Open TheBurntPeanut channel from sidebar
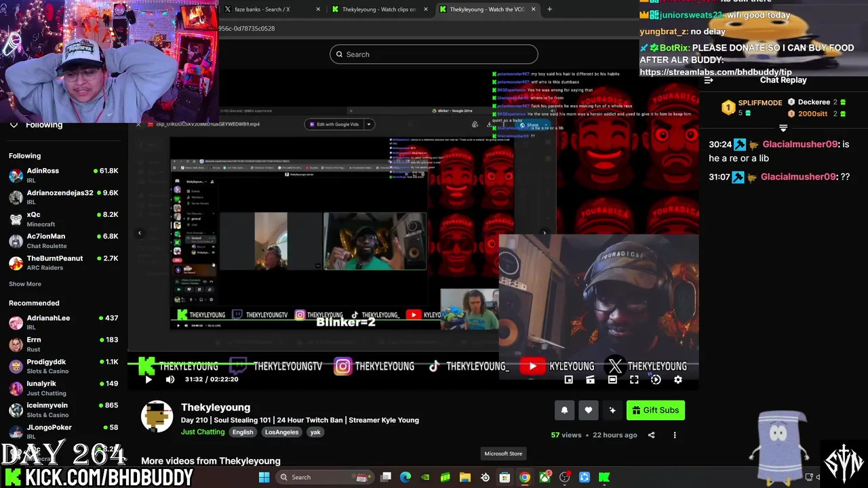The height and width of the screenshot is (488, 868). [64, 262]
